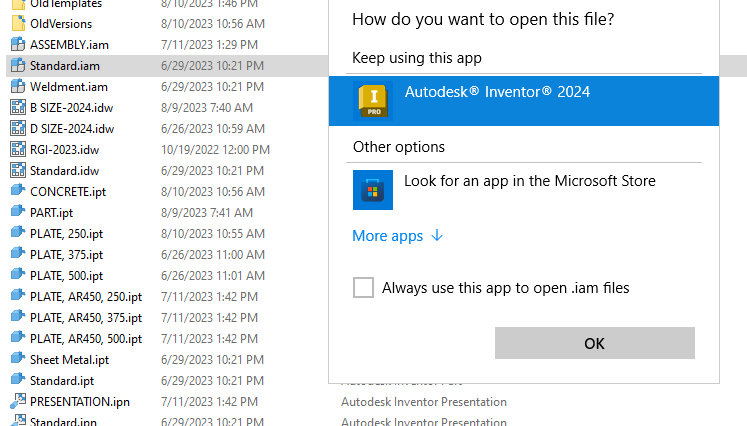Select Standard.idw file name
The image size is (747, 426).
pyautogui.click(x=65, y=171)
